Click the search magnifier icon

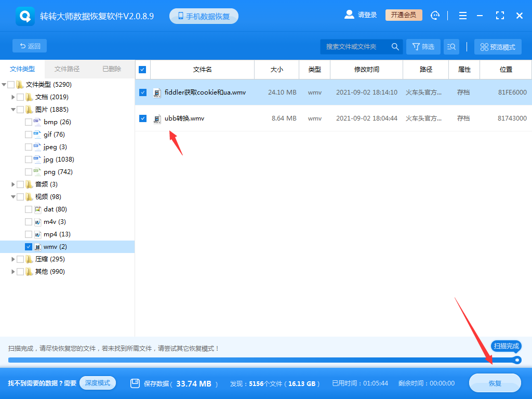point(395,46)
